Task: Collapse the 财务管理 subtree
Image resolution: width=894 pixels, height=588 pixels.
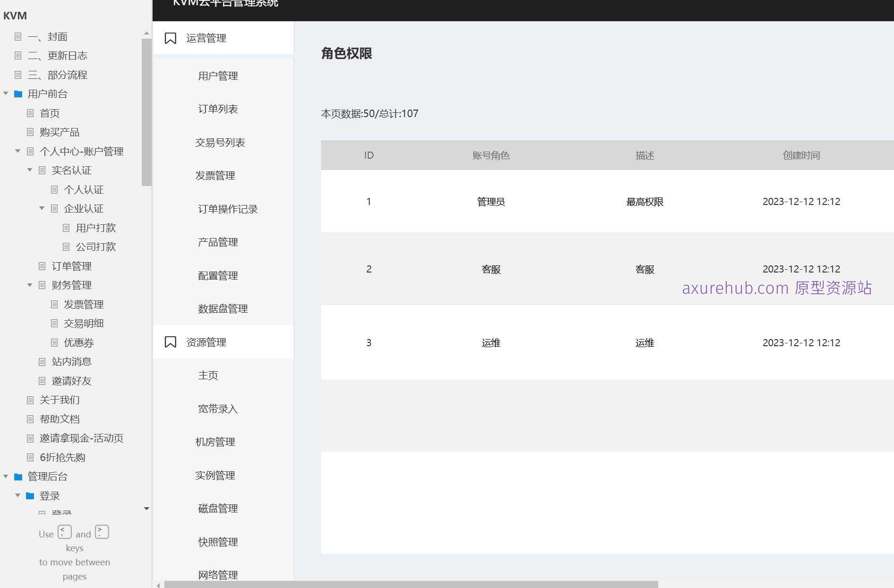Action: click(x=30, y=285)
